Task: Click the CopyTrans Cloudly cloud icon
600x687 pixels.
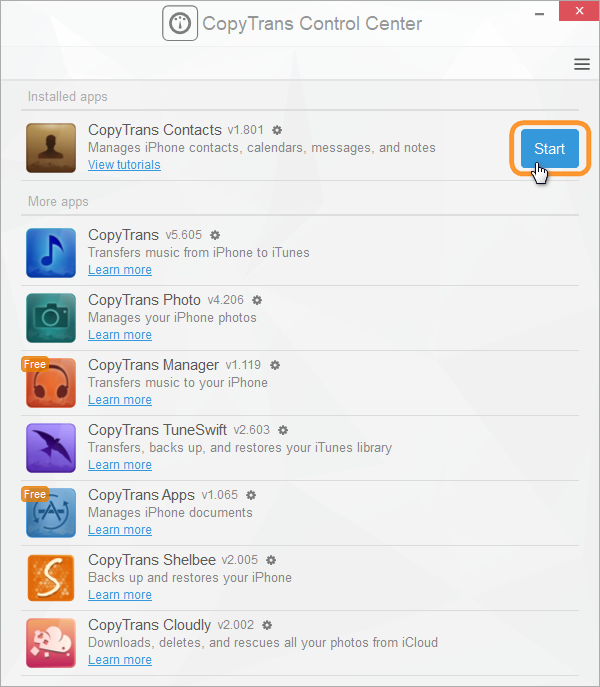Action: (x=51, y=643)
